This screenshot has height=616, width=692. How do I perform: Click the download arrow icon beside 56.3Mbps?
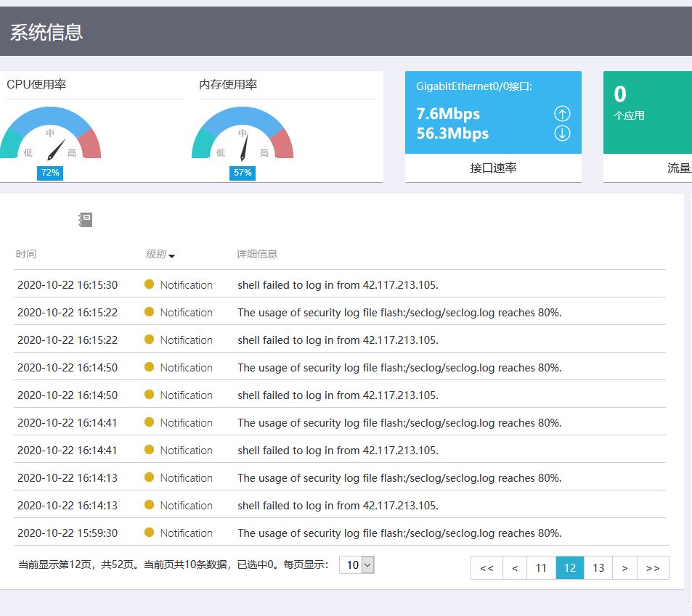point(562,134)
